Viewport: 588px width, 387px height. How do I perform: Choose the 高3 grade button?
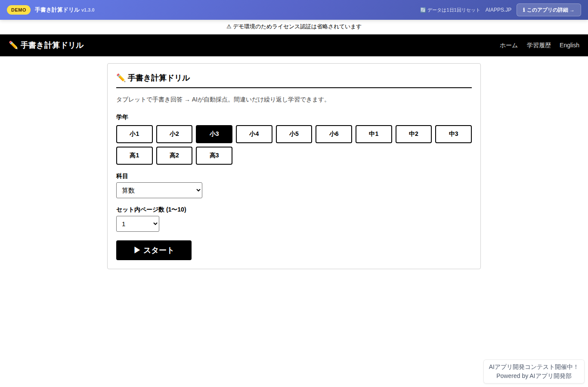point(214,156)
